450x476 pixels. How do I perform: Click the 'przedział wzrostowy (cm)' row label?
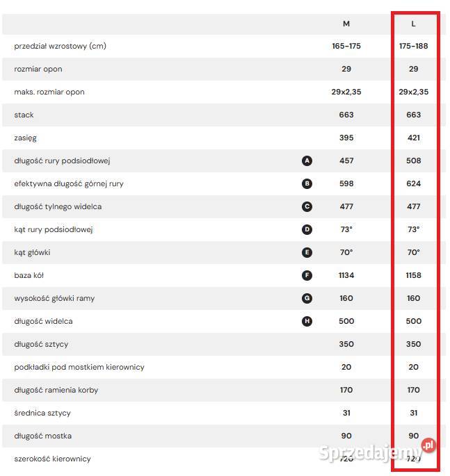[x=60, y=46]
